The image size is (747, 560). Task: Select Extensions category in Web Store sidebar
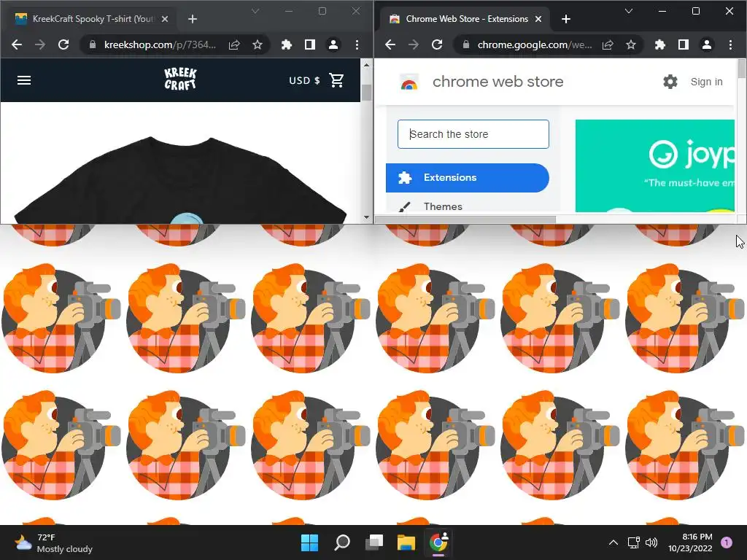468,178
